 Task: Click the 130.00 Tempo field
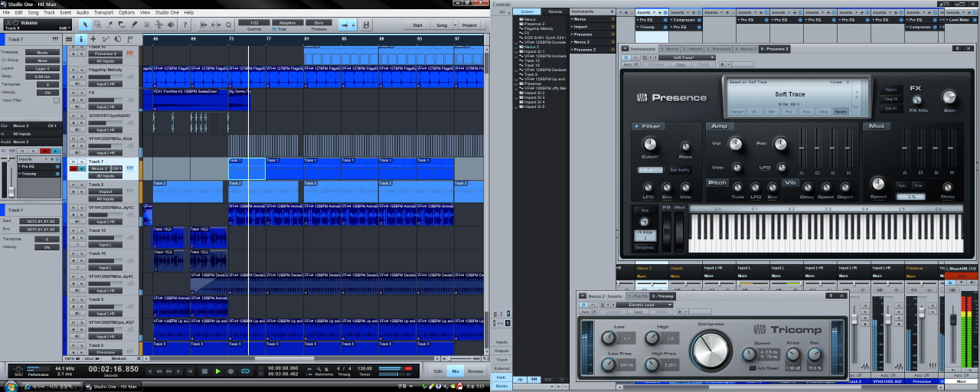[364, 368]
